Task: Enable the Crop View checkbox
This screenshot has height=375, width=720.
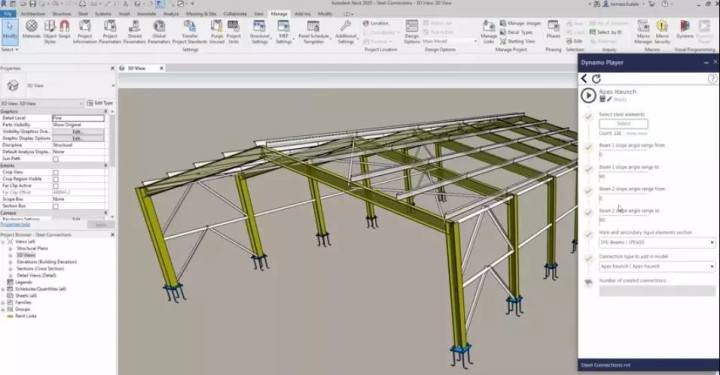Action: 56,172
